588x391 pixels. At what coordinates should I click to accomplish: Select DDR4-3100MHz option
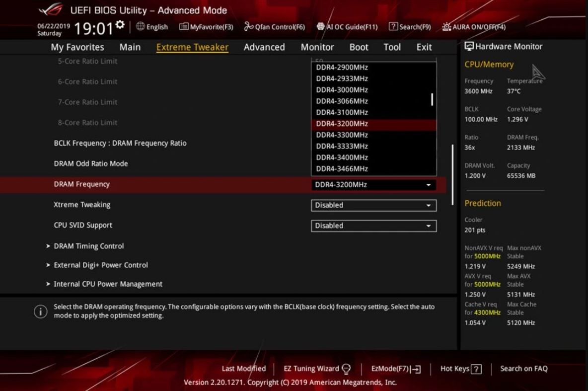[374, 113]
